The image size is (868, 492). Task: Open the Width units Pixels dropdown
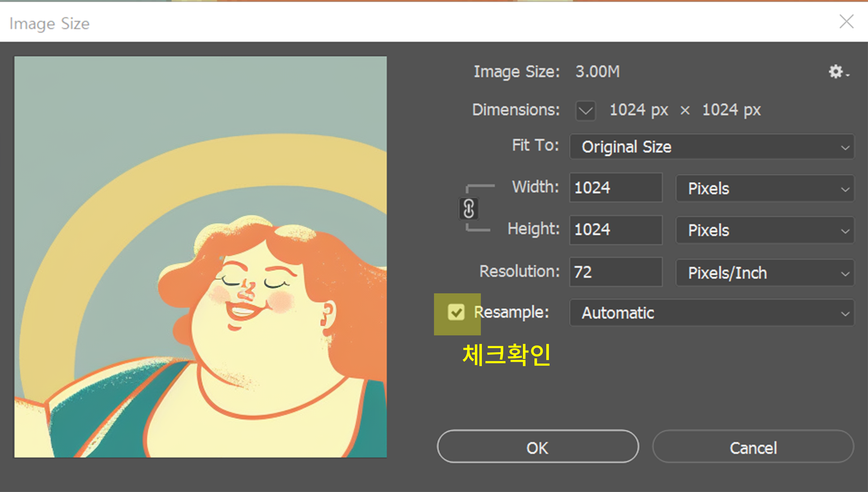[x=765, y=189]
